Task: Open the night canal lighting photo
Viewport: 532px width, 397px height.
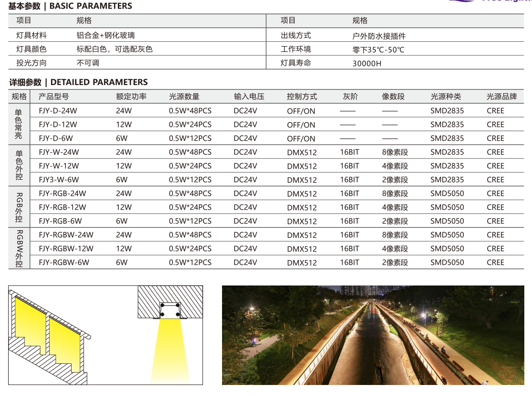Action: tap(373, 335)
